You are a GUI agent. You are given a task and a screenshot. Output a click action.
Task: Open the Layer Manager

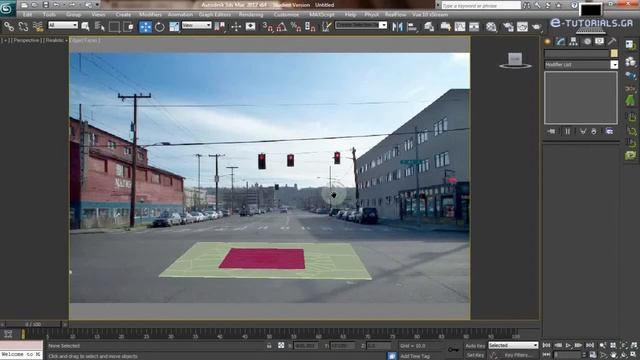click(429, 27)
